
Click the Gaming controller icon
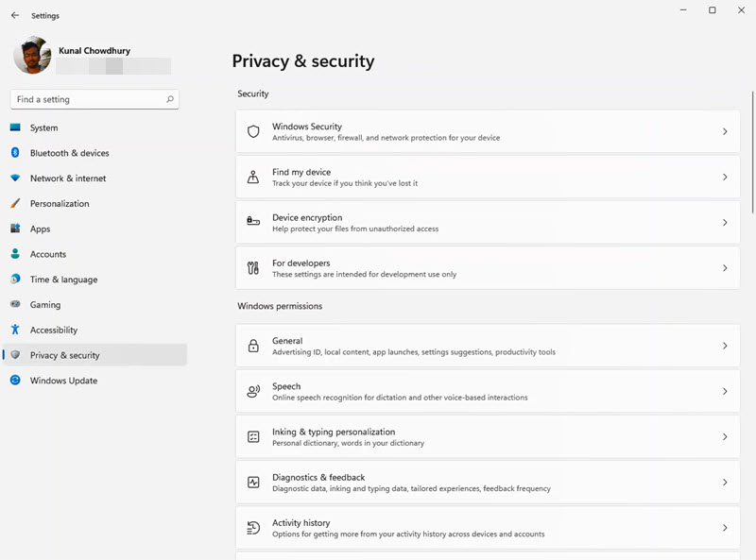click(15, 304)
